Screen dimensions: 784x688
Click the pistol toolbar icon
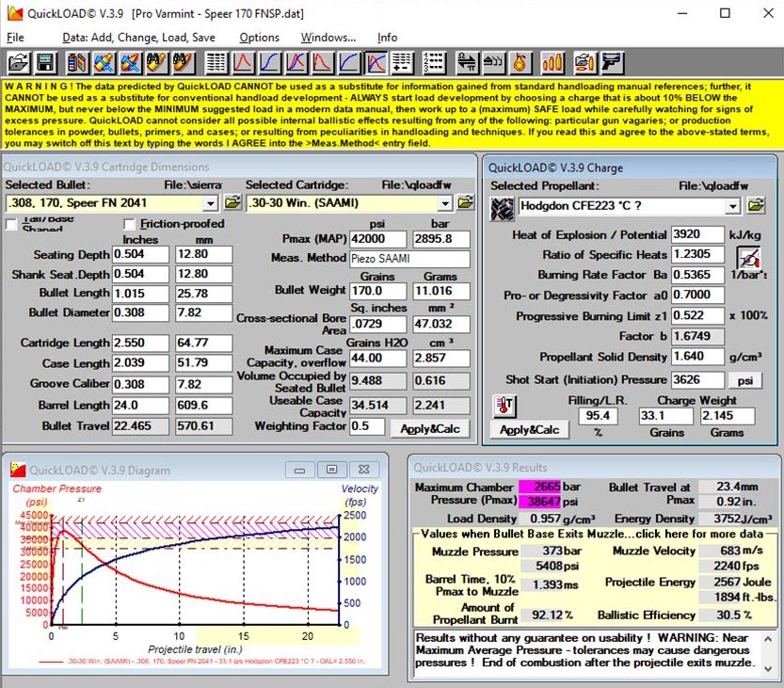[612, 63]
